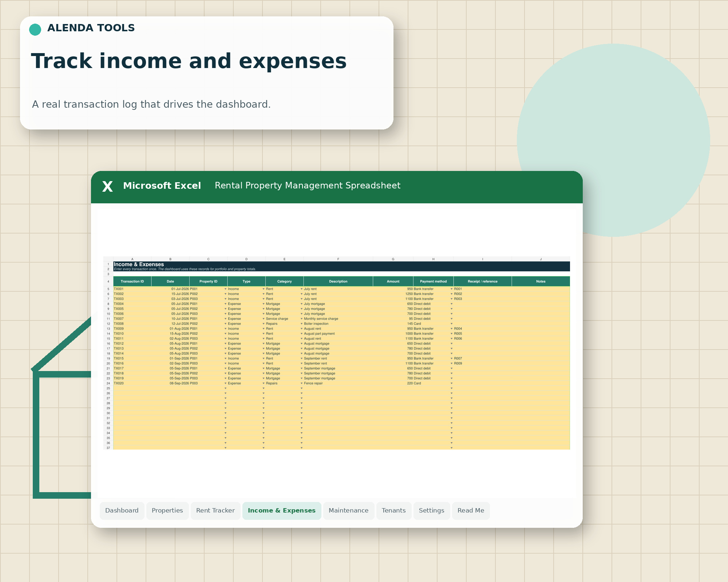Select the receipt reference R004 cell
The image size is (728, 582).
[x=483, y=329]
